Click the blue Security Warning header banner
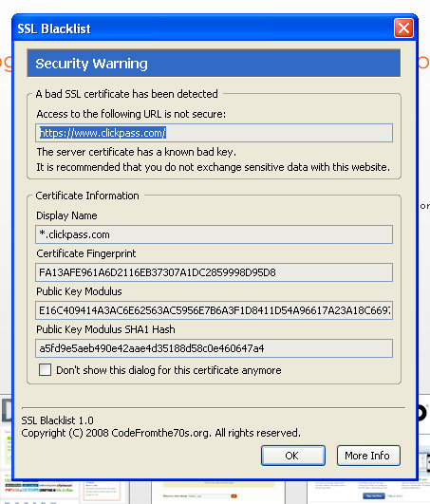 point(214,64)
